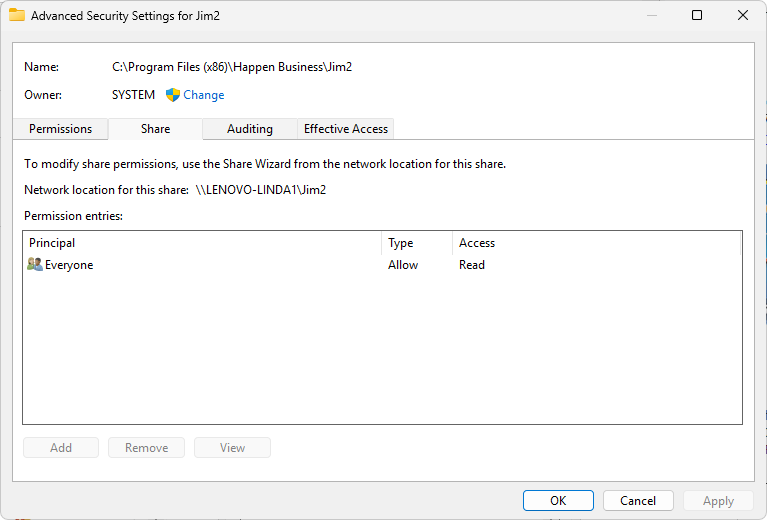
Task: Click the Access column header
Action: (x=596, y=243)
